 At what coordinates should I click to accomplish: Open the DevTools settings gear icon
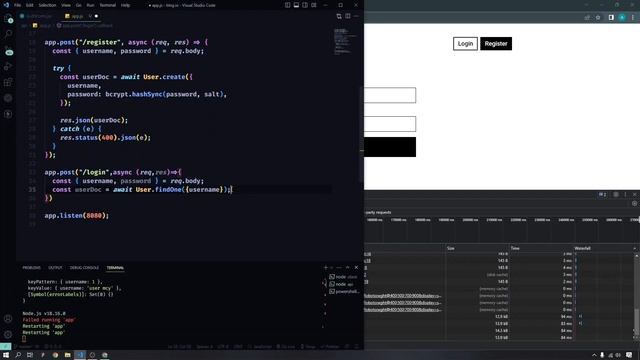pos(616,194)
